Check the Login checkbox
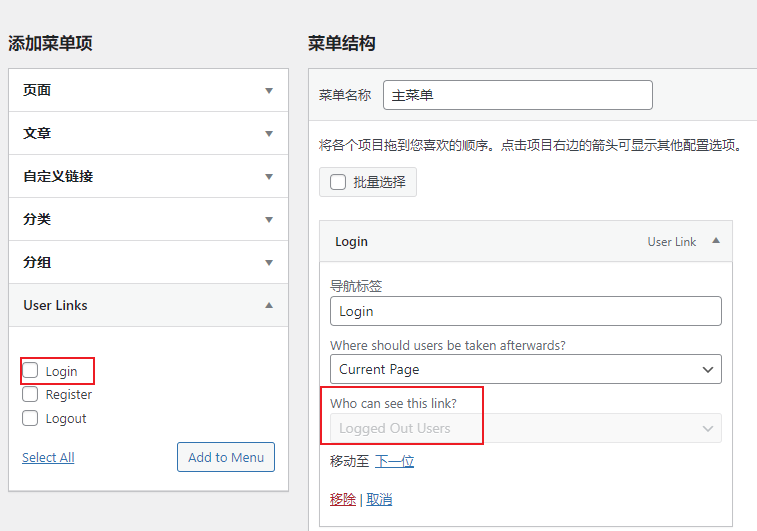The height and width of the screenshot is (531, 757). (31, 371)
